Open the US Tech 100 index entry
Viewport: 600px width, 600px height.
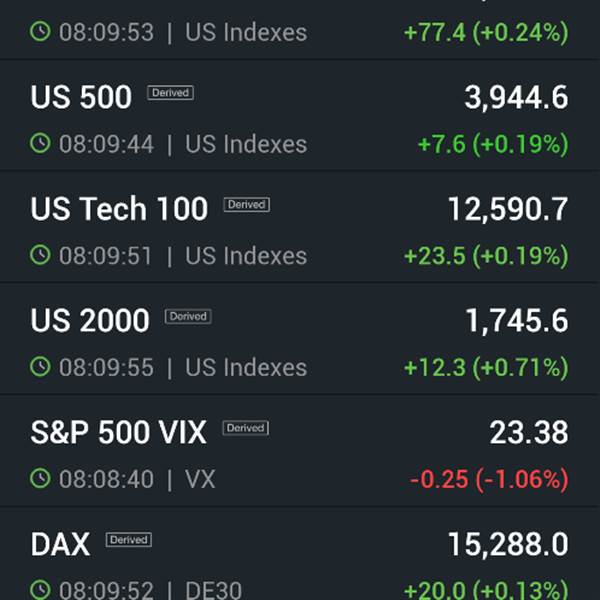pyautogui.click(x=300, y=227)
